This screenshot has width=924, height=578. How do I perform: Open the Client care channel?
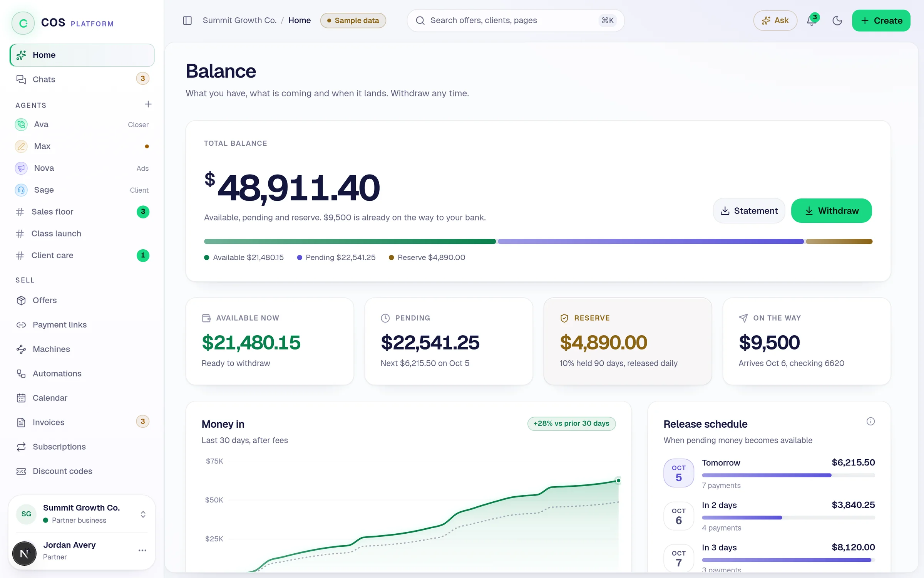pyautogui.click(x=82, y=255)
